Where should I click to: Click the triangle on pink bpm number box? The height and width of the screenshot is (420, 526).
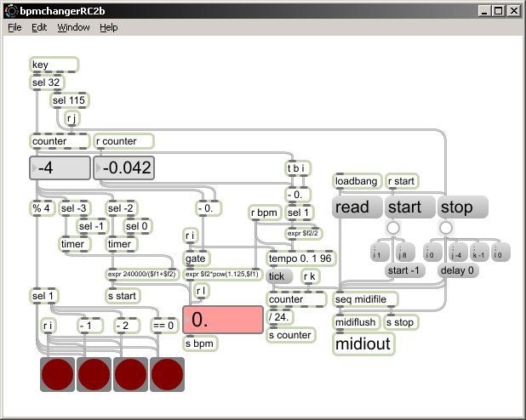coord(188,320)
